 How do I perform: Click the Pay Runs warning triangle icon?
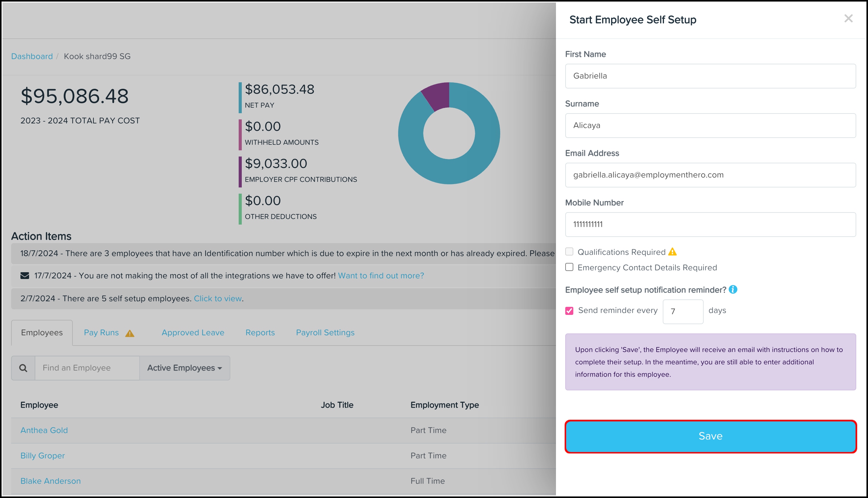click(130, 333)
